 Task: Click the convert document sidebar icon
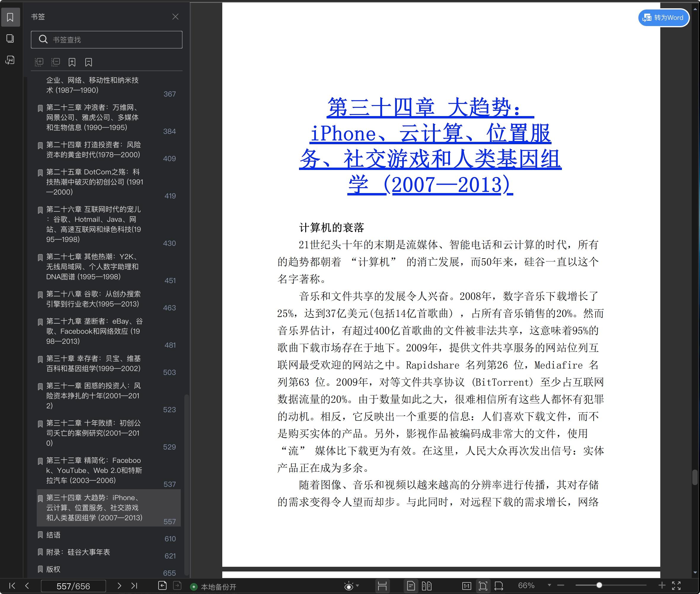pos(10,60)
